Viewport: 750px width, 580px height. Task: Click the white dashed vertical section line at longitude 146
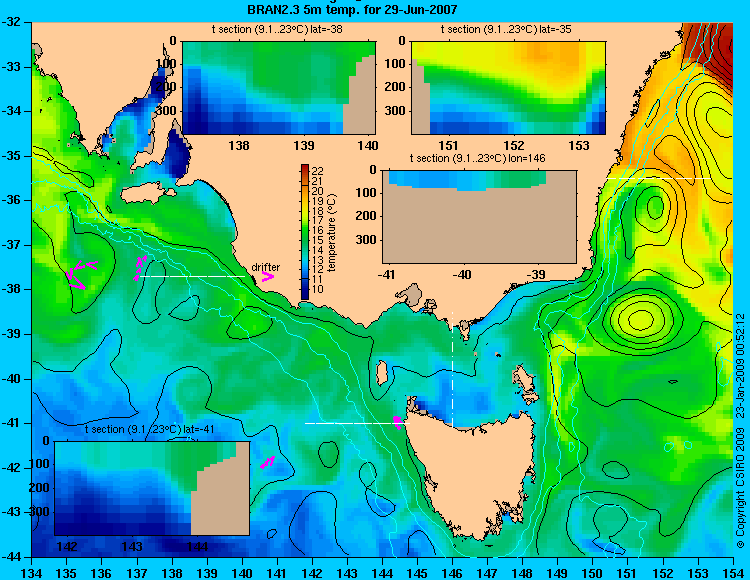coord(452,369)
